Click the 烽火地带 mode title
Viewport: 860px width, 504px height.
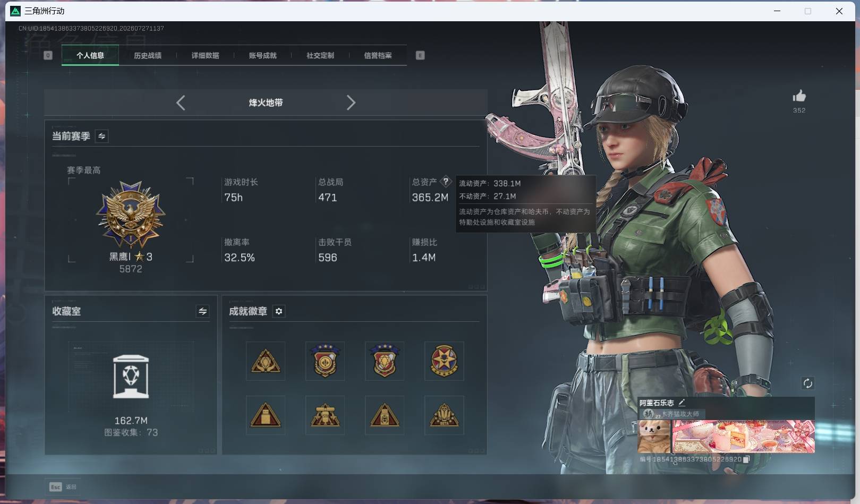pos(266,102)
